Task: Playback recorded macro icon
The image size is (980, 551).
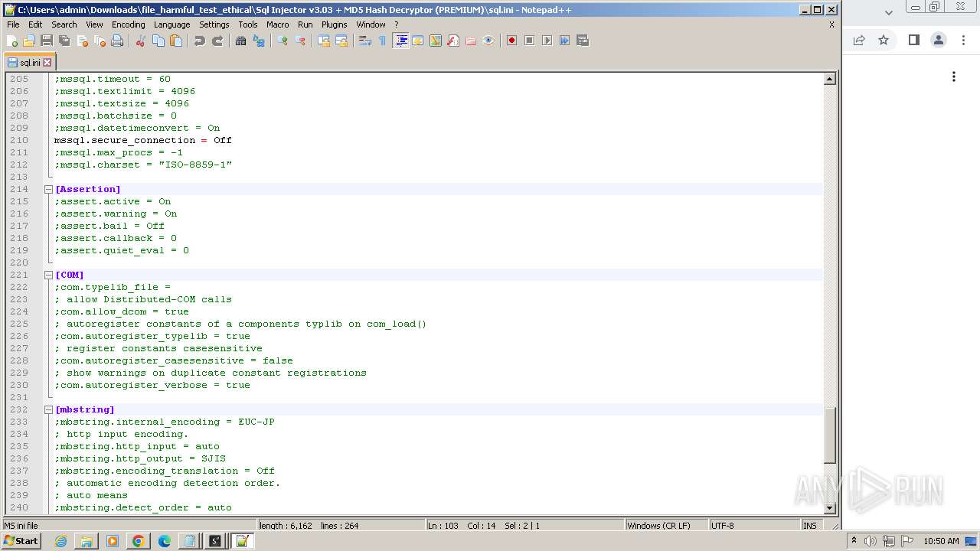Action: coord(547,41)
